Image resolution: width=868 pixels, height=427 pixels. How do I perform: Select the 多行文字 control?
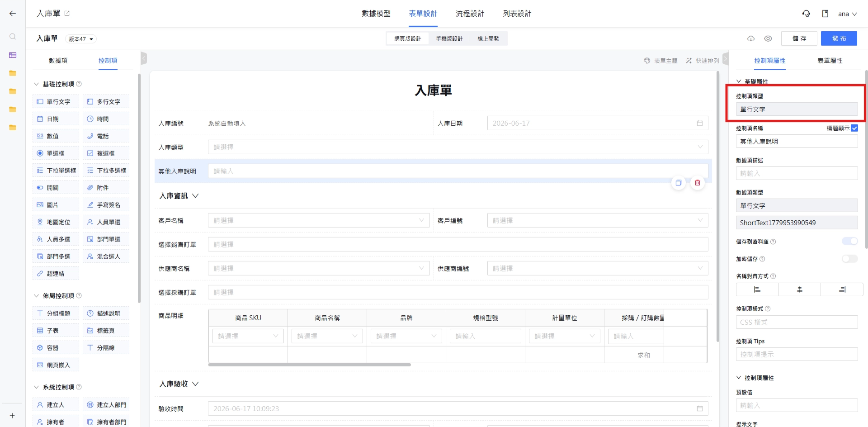coord(106,102)
